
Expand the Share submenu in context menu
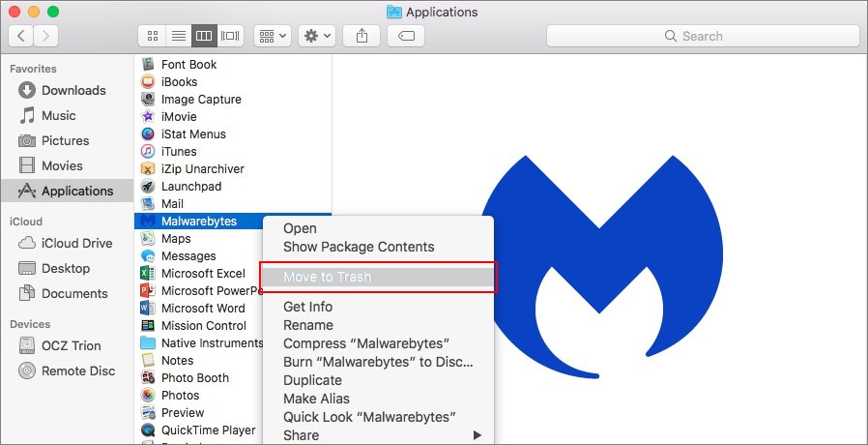point(378,435)
